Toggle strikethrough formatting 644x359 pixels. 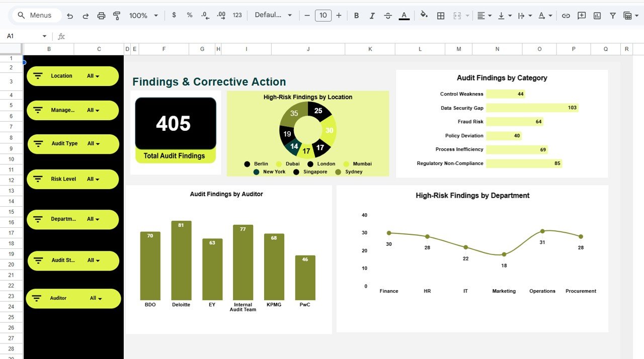[x=388, y=16]
